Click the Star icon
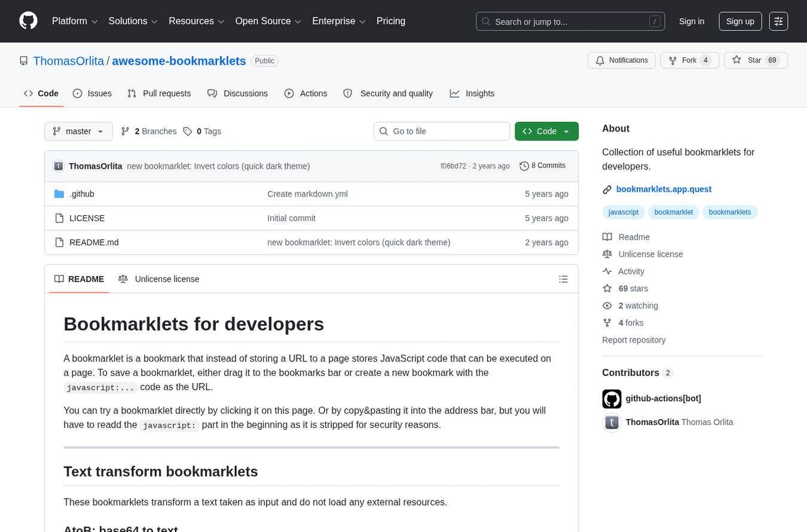Viewport: 807px width, 532px height. pos(736,60)
